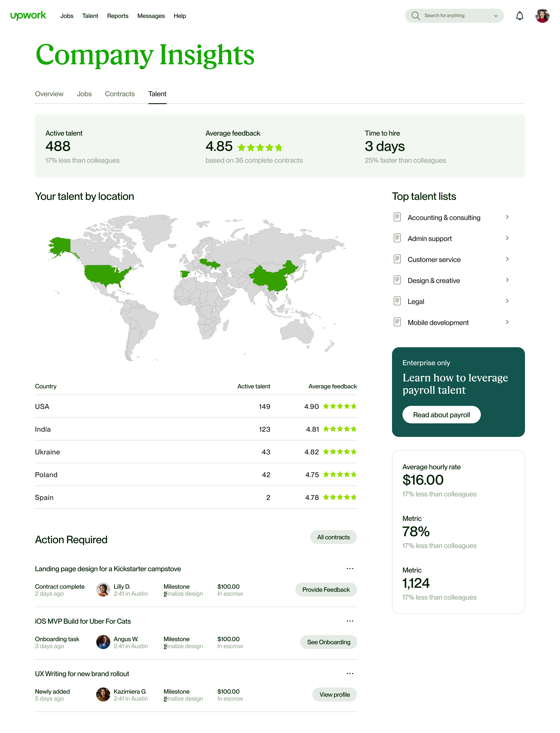The height and width of the screenshot is (733, 560).
Task: Open the notifications bell
Action: click(x=519, y=16)
